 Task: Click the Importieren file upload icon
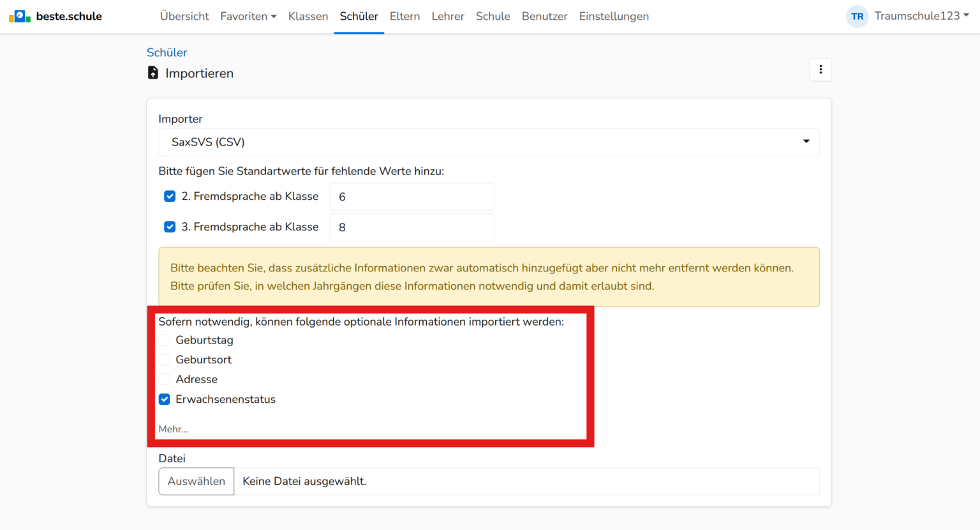(153, 73)
